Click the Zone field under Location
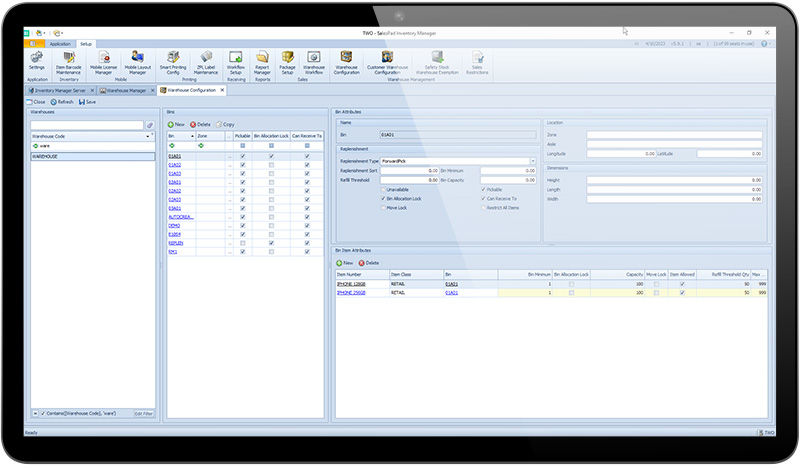 pyautogui.click(x=674, y=135)
